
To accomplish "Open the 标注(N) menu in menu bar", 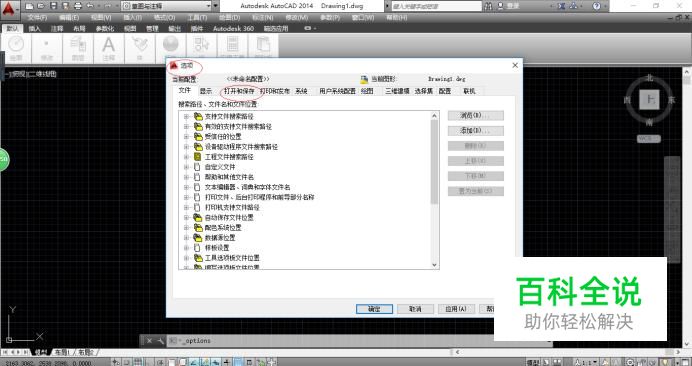I will (x=263, y=18).
